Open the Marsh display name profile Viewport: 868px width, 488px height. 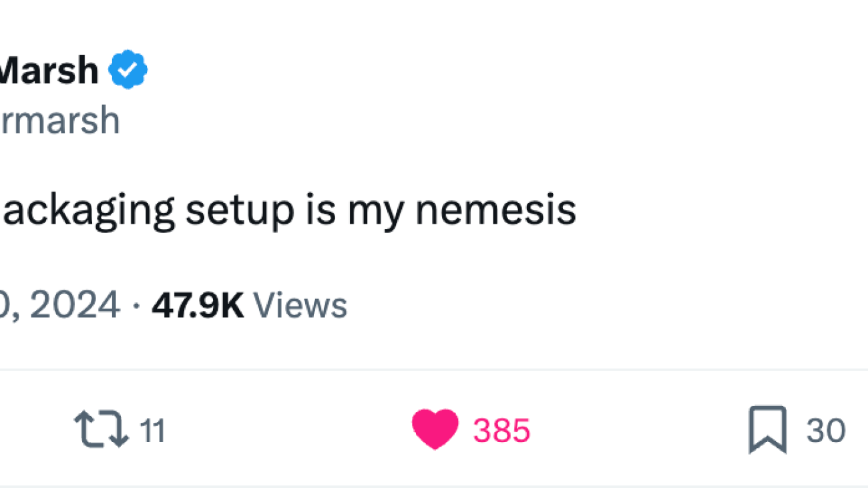coord(49,70)
